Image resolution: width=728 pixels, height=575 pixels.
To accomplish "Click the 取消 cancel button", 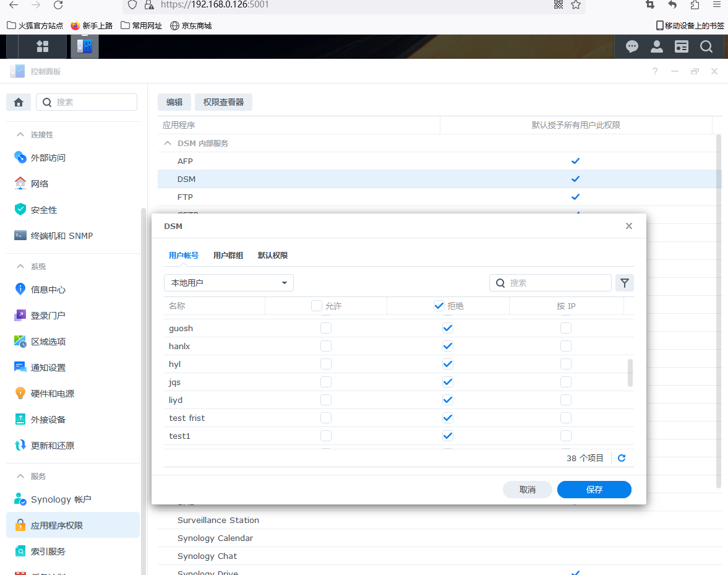I will coord(527,490).
